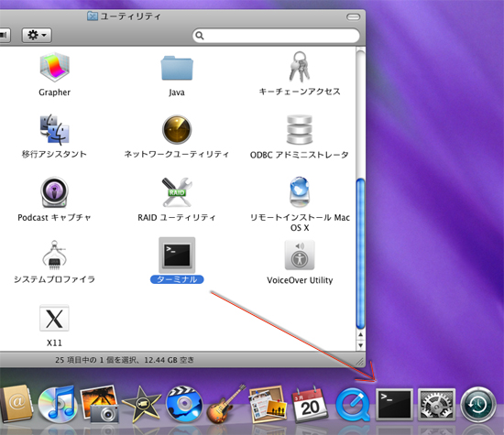
Task: Click the VoiceOver Utility label
Action: 300,280
